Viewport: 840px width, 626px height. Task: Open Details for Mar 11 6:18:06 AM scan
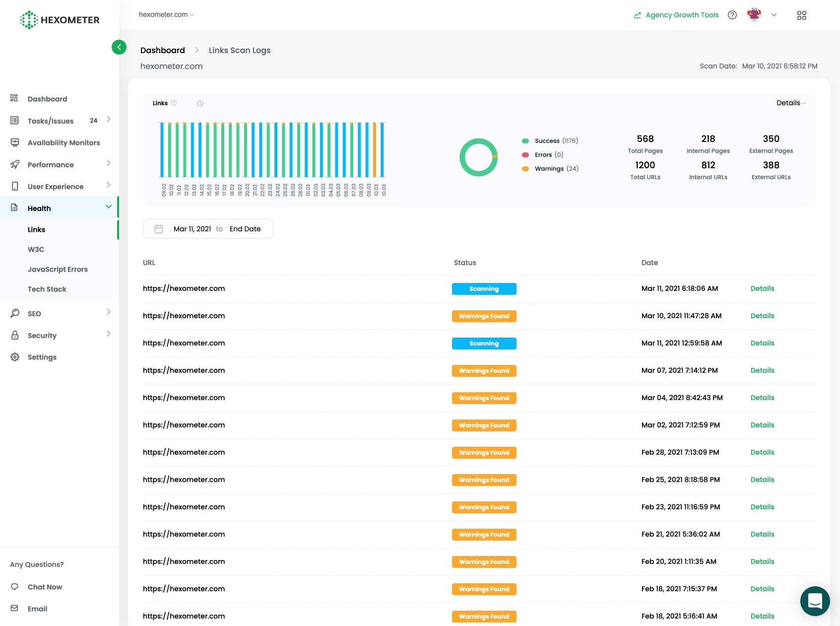[x=763, y=288]
